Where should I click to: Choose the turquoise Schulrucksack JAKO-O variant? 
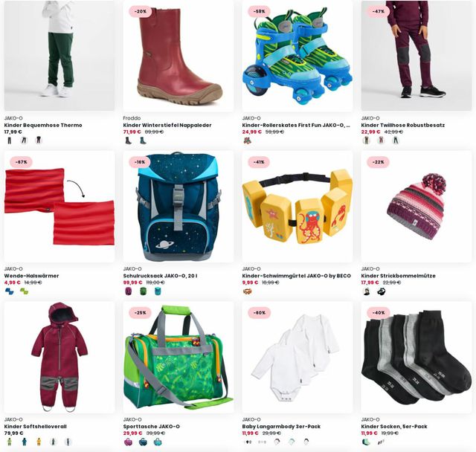[x=158, y=291]
